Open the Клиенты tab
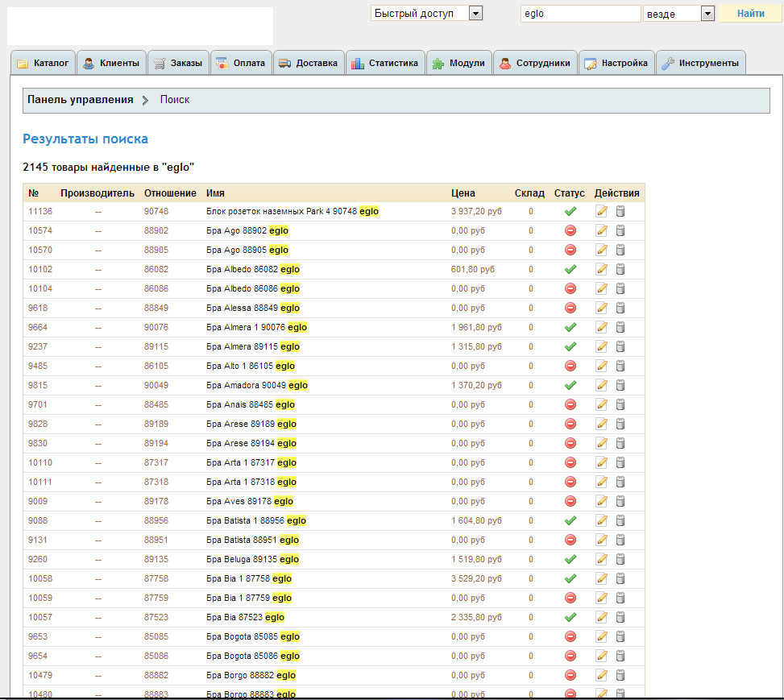The width and height of the screenshot is (784, 700). click(x=111, y=63)
